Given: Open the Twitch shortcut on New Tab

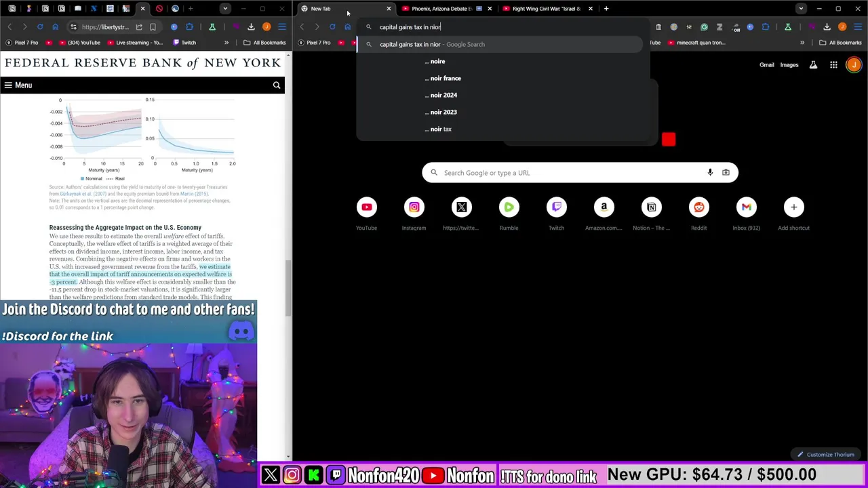Looking at the screenshot, I should coord(556,213).
